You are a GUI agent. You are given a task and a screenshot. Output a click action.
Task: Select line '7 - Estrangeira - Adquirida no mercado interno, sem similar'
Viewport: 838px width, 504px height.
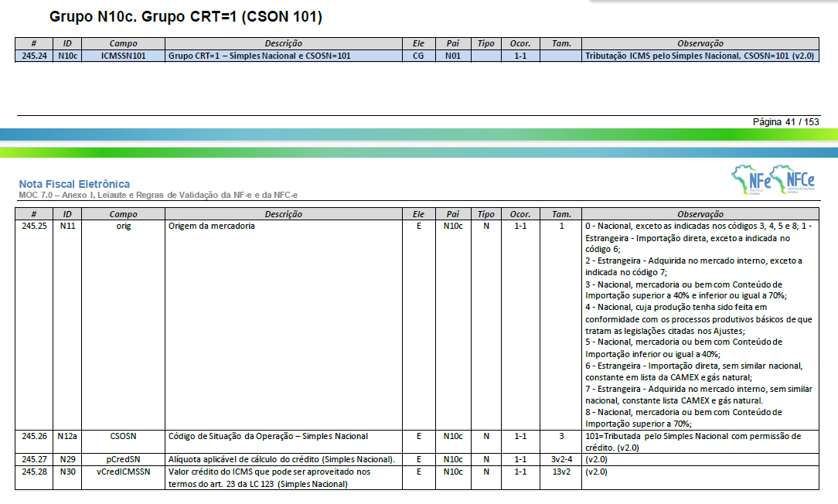point(699,389)
